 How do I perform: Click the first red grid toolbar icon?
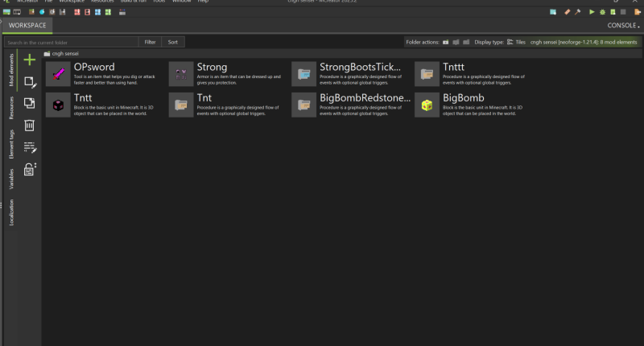76,12
